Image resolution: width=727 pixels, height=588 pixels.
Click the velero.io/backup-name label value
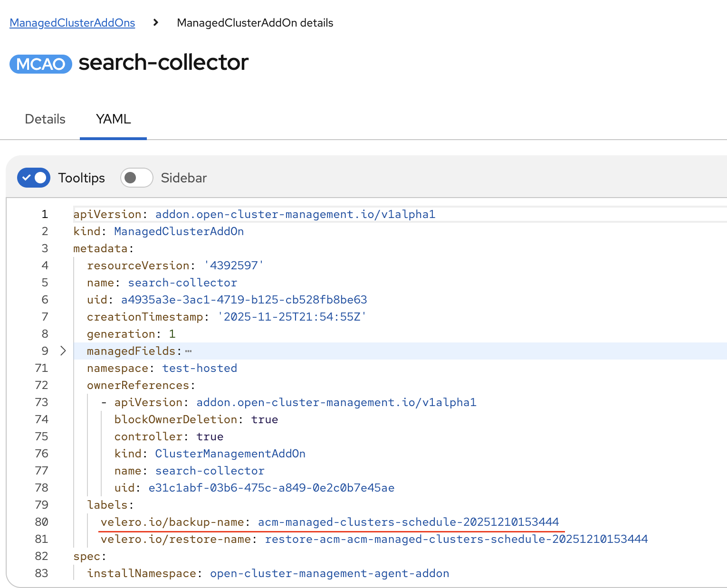pos(408,522)
